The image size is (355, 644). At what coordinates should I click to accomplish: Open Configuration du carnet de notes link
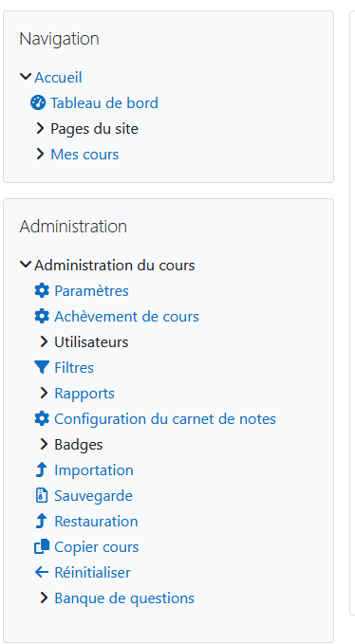(x=165, y=419)
